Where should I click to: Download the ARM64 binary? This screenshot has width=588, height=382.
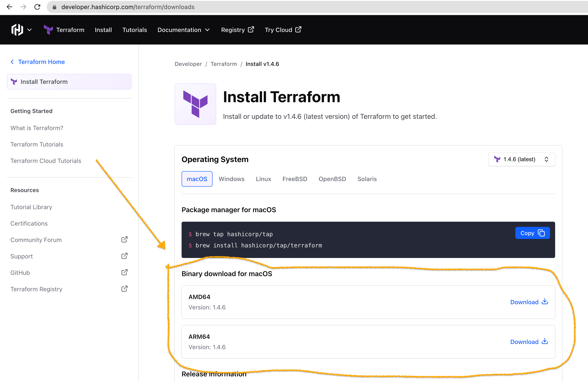click(529, 342)
